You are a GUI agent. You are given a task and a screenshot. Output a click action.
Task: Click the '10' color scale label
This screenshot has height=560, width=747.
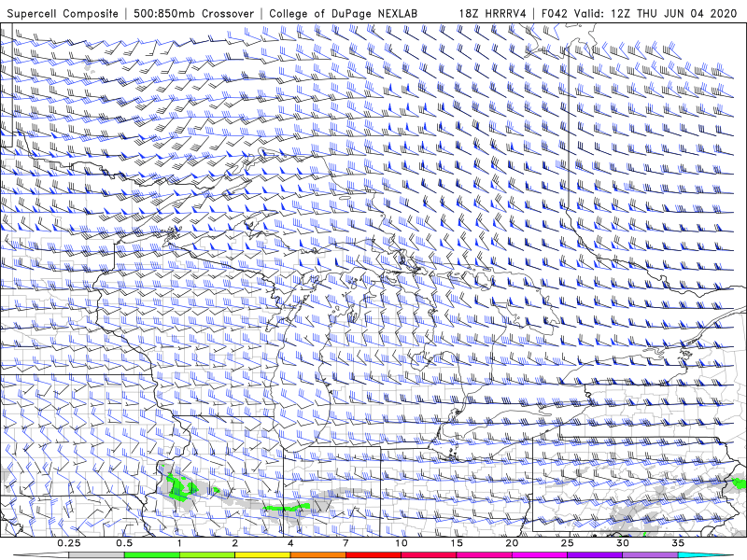402,543
